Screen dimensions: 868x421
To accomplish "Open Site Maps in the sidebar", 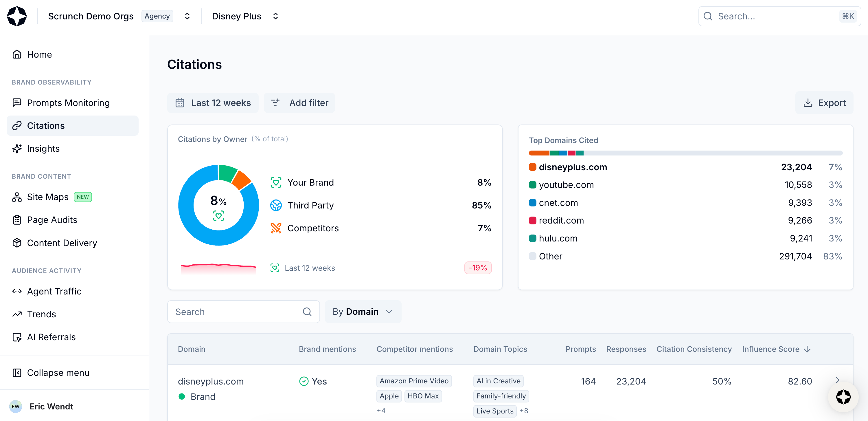I will pyautogui.click(x=47, y=197).
